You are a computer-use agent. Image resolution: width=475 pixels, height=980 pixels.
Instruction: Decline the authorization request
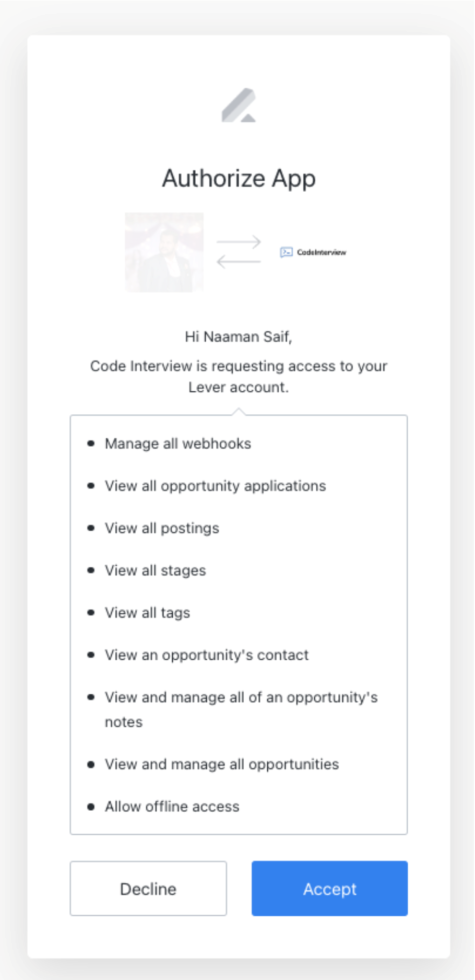(148, 889)
